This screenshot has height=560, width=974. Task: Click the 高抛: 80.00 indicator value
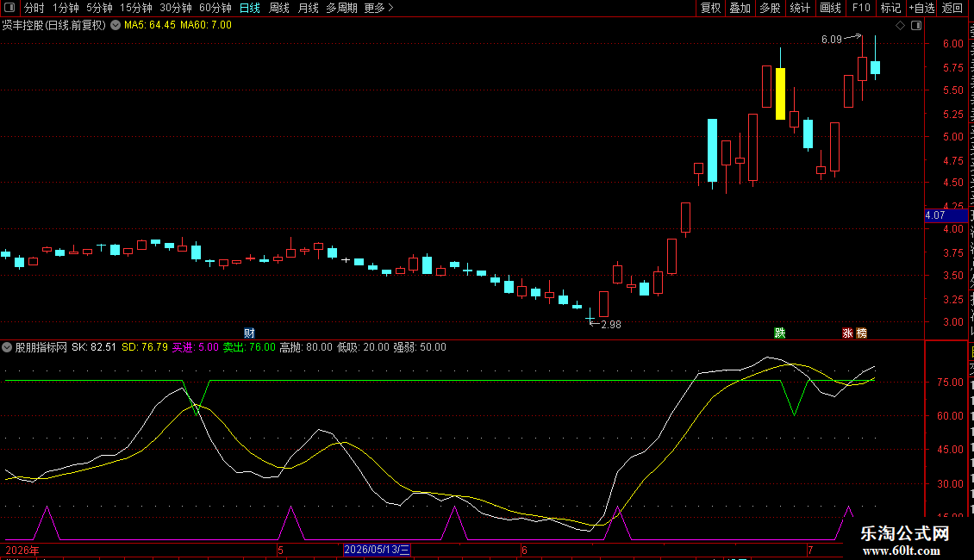[x=306, y=348]
